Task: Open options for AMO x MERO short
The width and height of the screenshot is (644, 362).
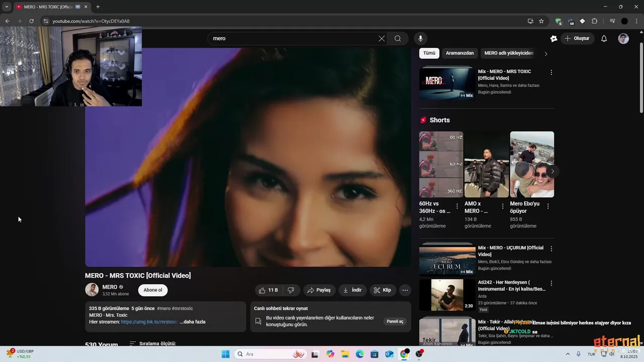Action: 502,206
